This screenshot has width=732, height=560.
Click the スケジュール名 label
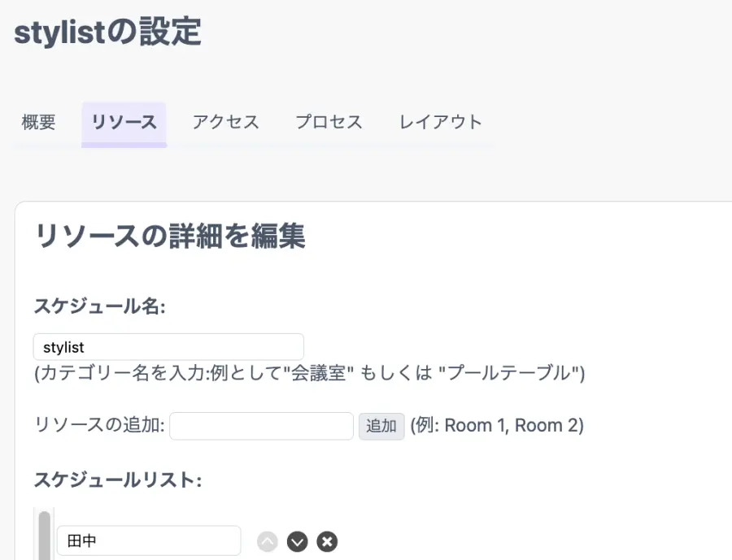pos(99,306)
